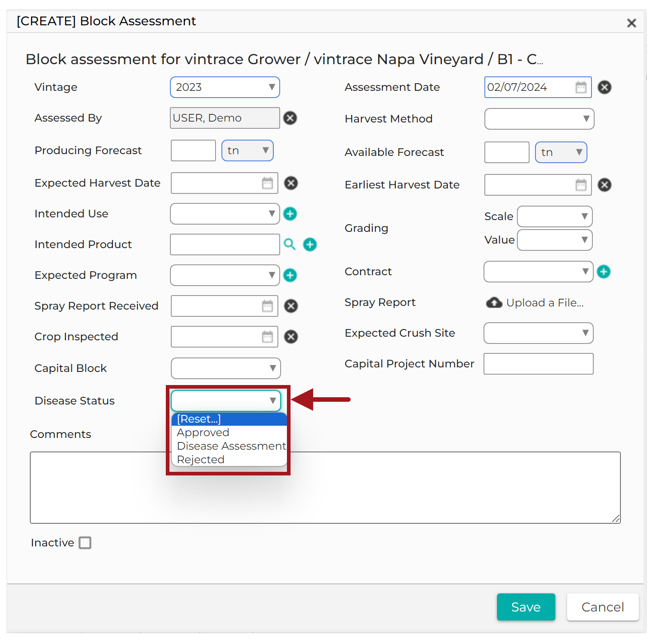Clear the Crop Inspected date

click(x=291, y=337)
